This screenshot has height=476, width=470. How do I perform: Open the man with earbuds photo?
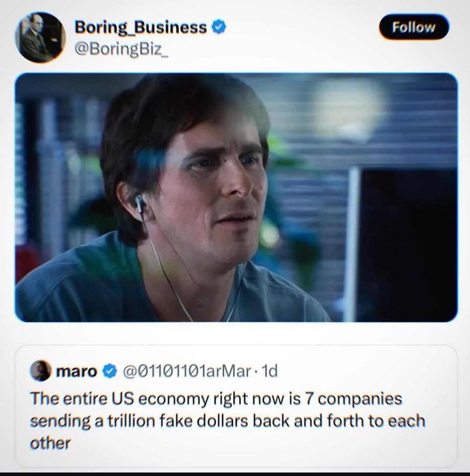(236, 197)
